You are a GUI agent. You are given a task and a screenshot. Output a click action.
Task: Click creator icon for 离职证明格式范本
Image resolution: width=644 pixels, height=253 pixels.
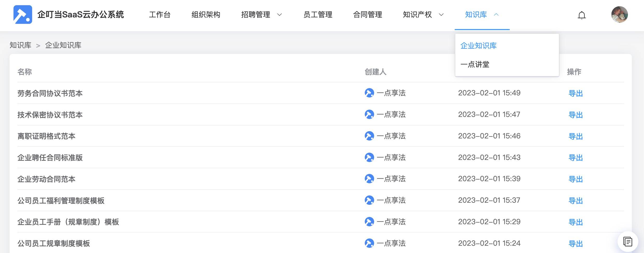pos(369,136)
